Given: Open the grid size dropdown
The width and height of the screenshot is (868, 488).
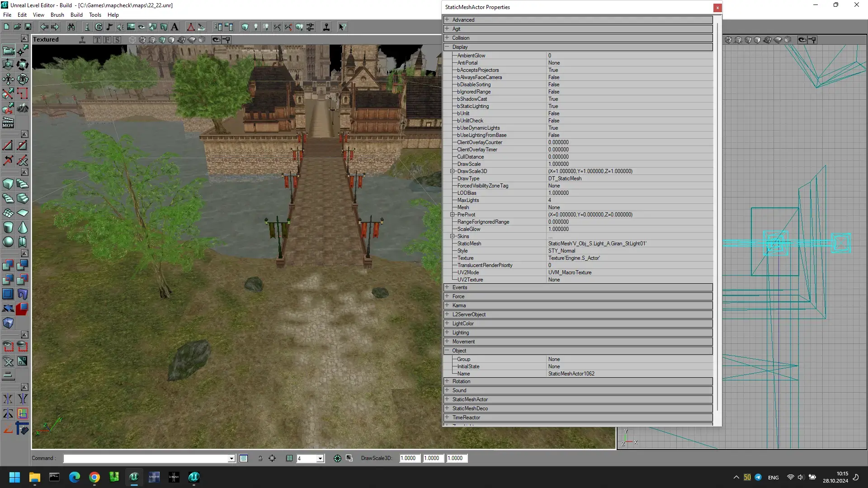Looking at the screenshot, I should click(320, 459).
